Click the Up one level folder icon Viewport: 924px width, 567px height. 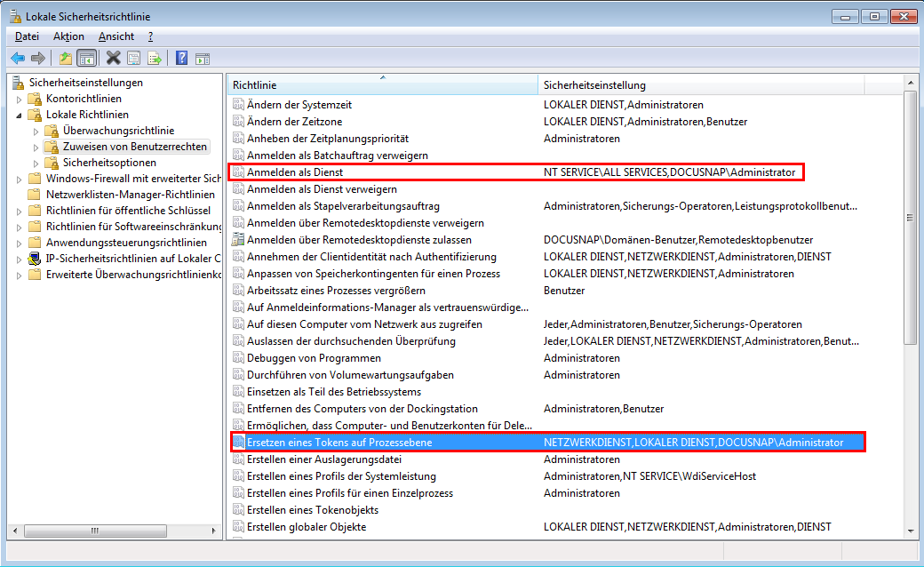66,59
